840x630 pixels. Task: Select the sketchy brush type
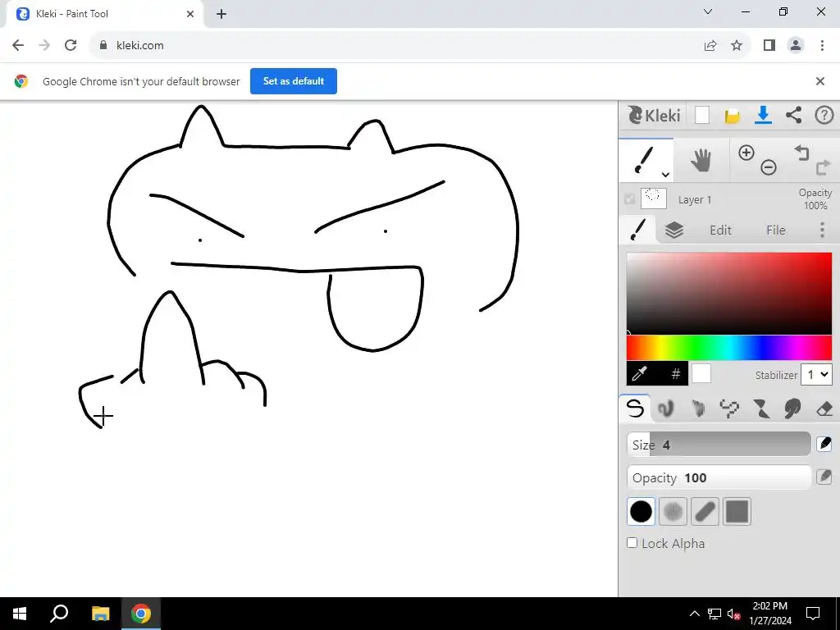point(697,409)
